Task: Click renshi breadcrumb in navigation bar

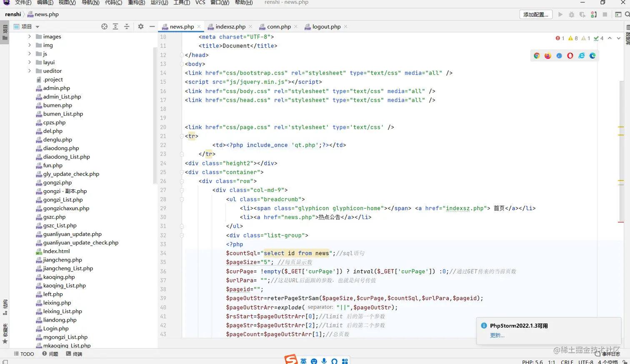Action: 13,14
